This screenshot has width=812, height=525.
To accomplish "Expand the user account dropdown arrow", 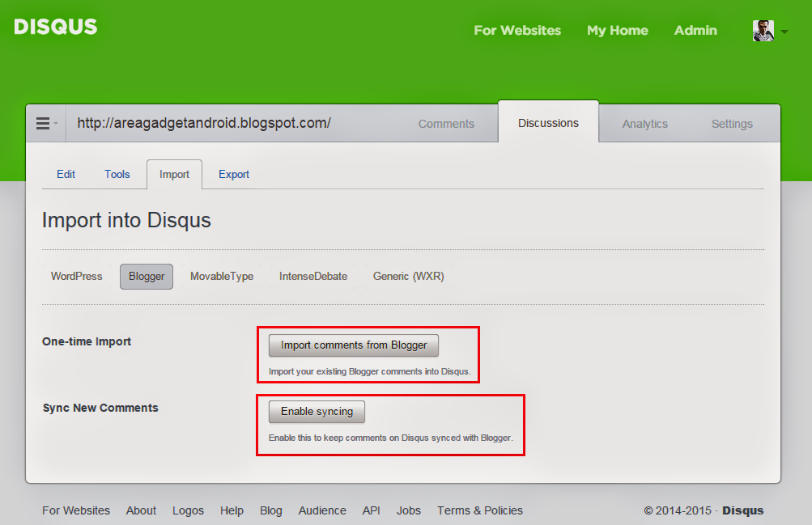I will [784, 32].
